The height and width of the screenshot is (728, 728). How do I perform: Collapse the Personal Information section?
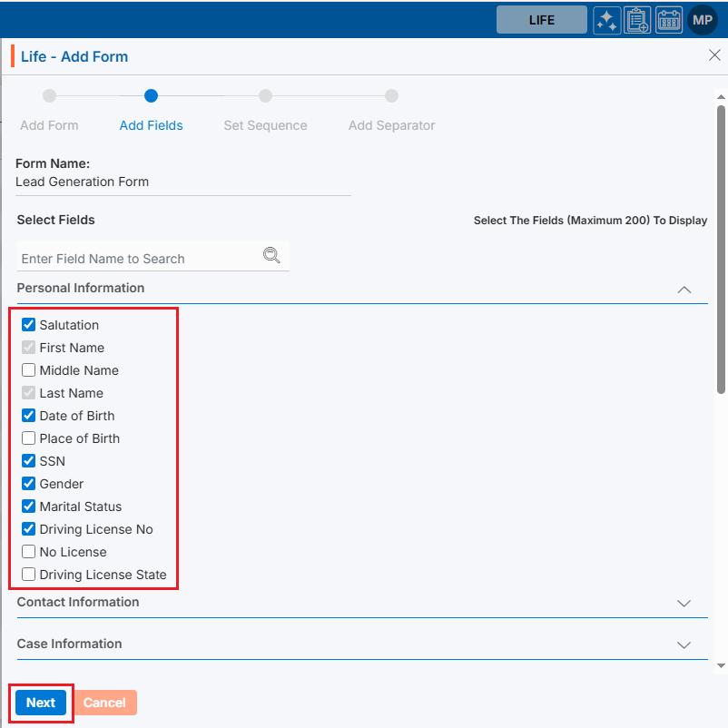684,290
